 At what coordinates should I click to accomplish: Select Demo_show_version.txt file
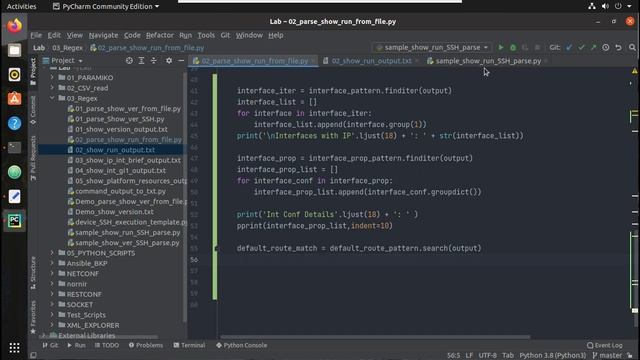[x=114, y=212]
